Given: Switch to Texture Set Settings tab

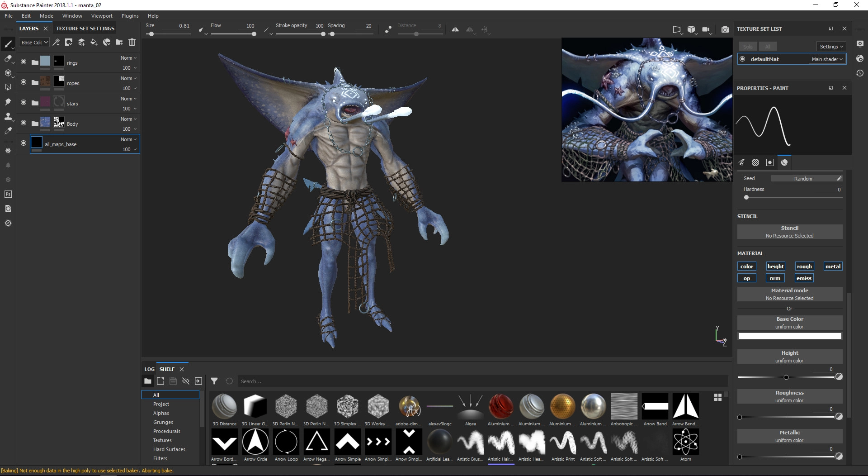Looking at the screenshot, I should [x=85, y=29].
